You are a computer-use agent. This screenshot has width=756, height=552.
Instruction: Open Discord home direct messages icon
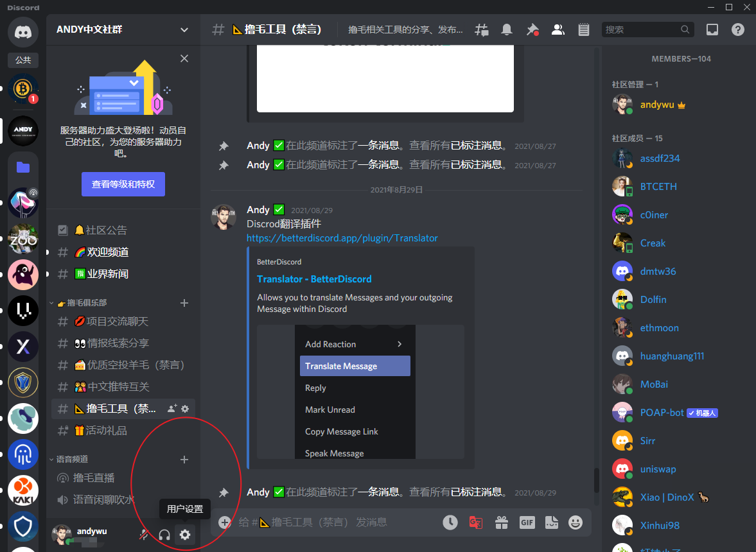click(22, 32)
